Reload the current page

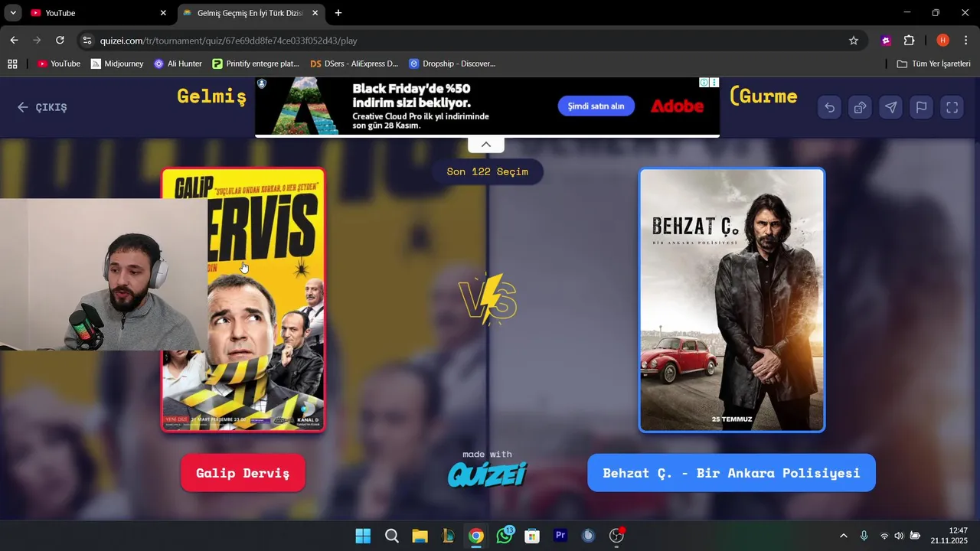[x=60, y=41]
